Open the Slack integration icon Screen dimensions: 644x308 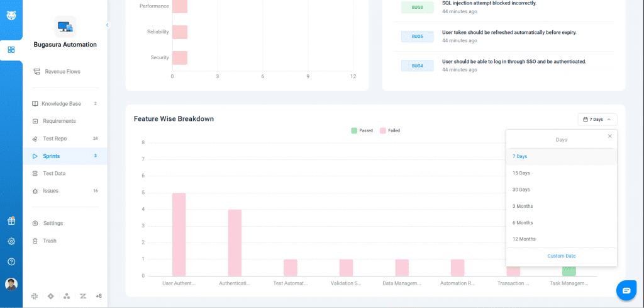coord(34,296)
